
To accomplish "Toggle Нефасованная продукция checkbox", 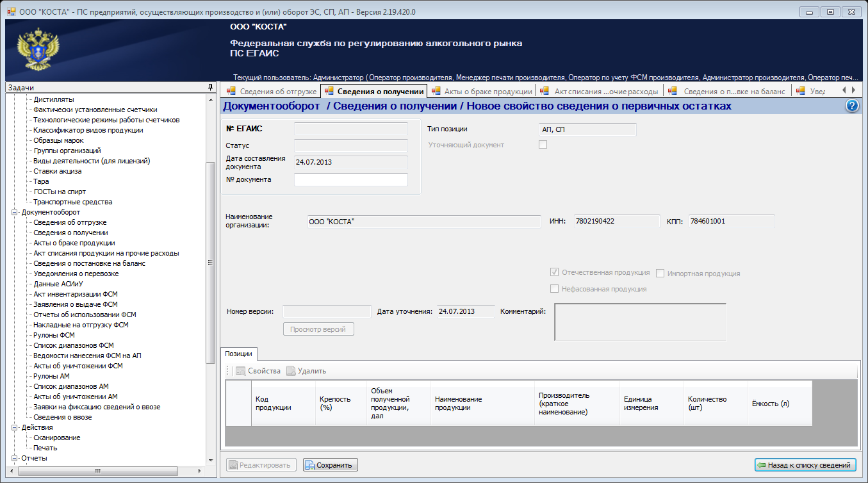I will [x=555, y=289].
